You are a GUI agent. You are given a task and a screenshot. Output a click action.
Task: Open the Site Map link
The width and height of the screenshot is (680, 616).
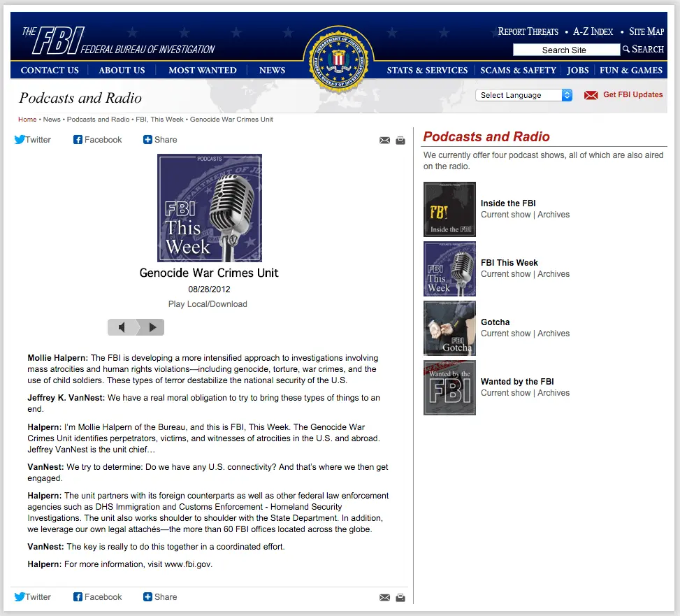click(646, 31)
